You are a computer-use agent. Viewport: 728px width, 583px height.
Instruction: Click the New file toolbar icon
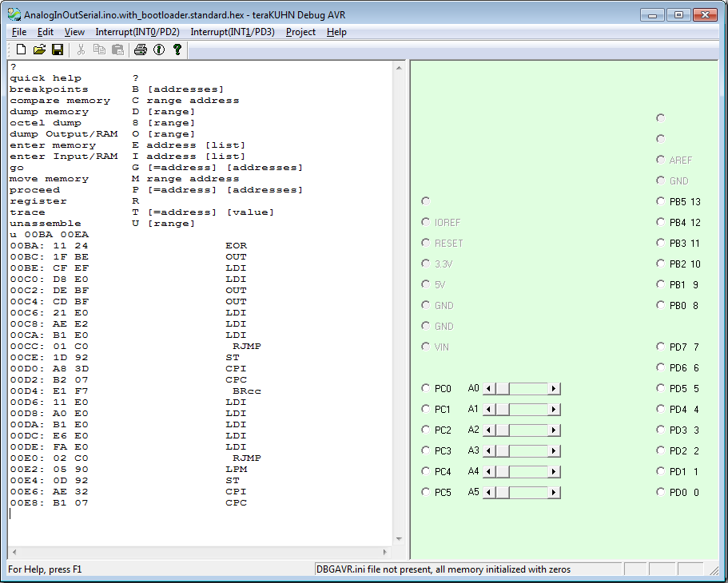[22, 50]
